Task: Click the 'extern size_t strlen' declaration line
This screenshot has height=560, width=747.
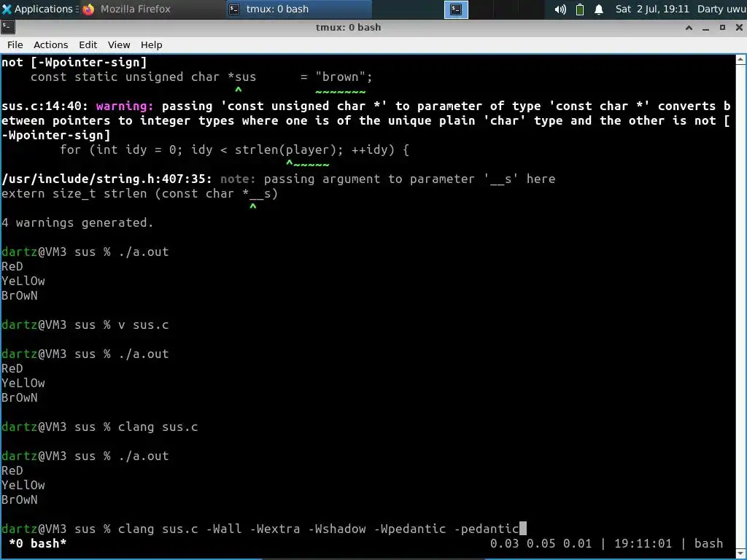Action: point(139,194)
